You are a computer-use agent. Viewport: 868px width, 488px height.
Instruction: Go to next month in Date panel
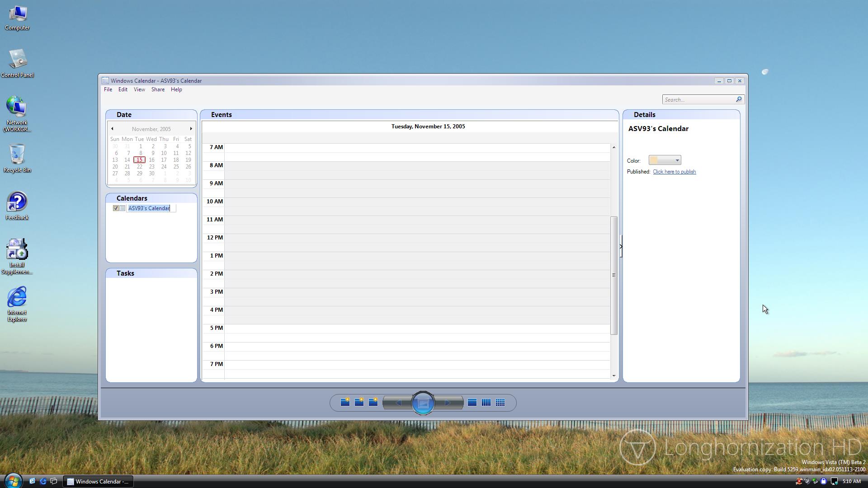[x=191, y=129]
